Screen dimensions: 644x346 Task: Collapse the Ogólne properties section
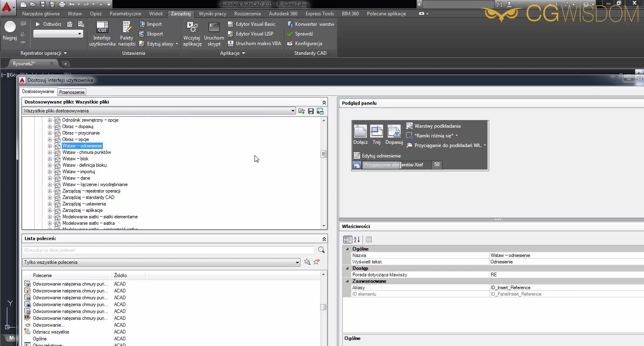pyautogui.click(x=347, y=249)
